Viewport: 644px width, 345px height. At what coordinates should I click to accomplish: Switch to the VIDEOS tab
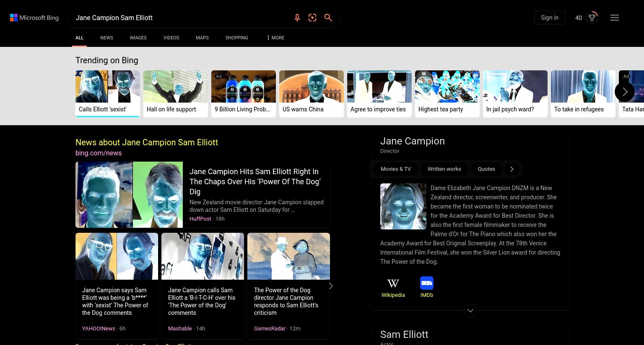[171, 38]
